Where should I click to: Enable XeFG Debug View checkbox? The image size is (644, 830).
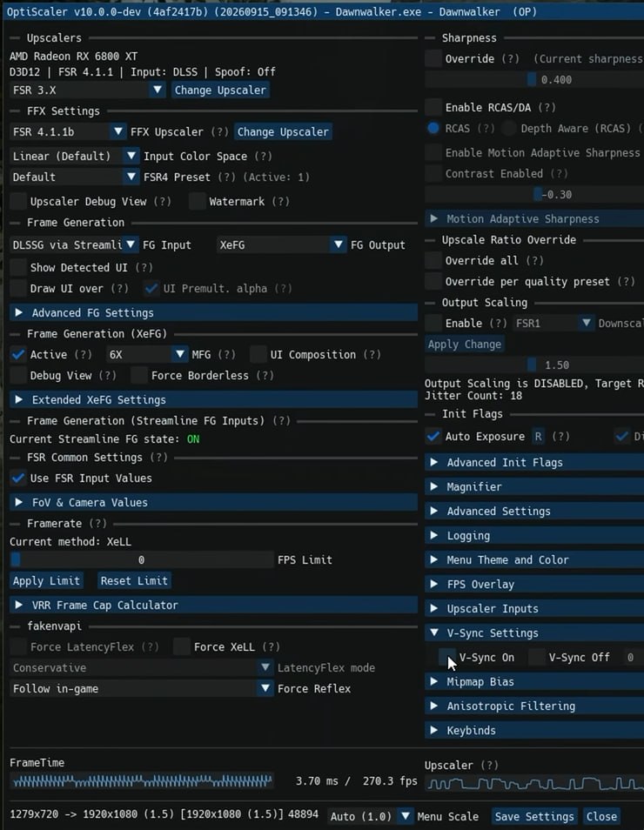[18, 375]
